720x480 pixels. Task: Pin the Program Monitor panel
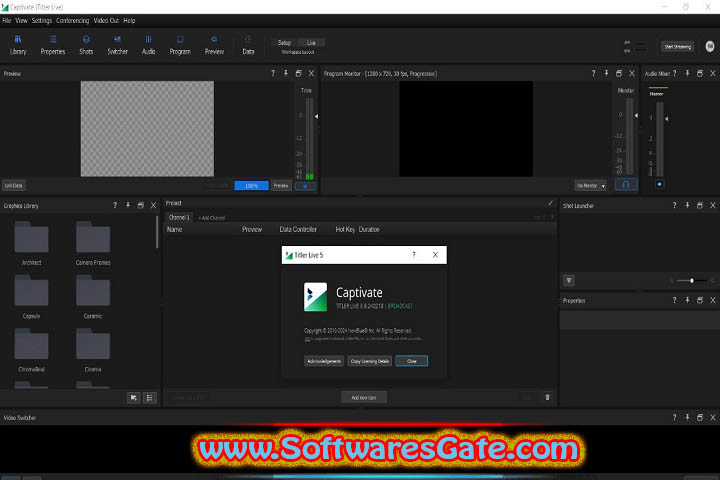pos(606,73)
